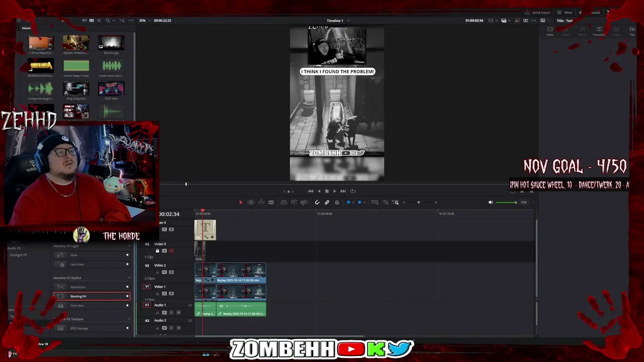Zoom in timeline with plus button

click(x=436, y=202)
